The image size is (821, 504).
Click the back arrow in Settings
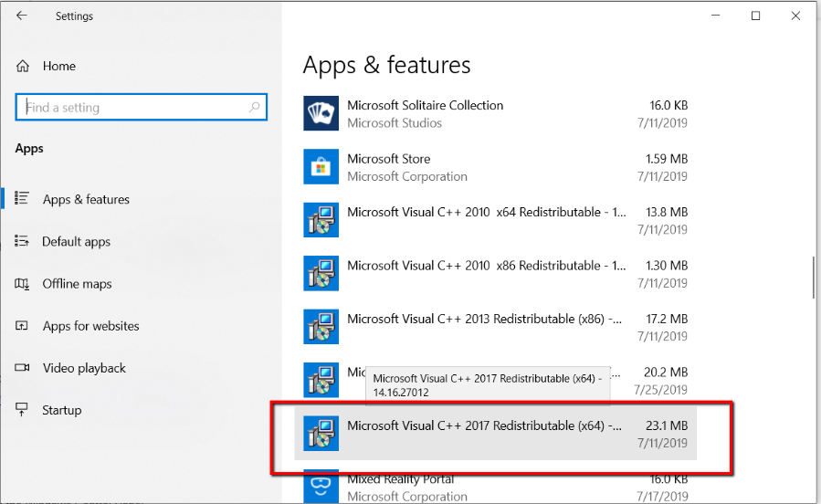(x=22, y=16)
